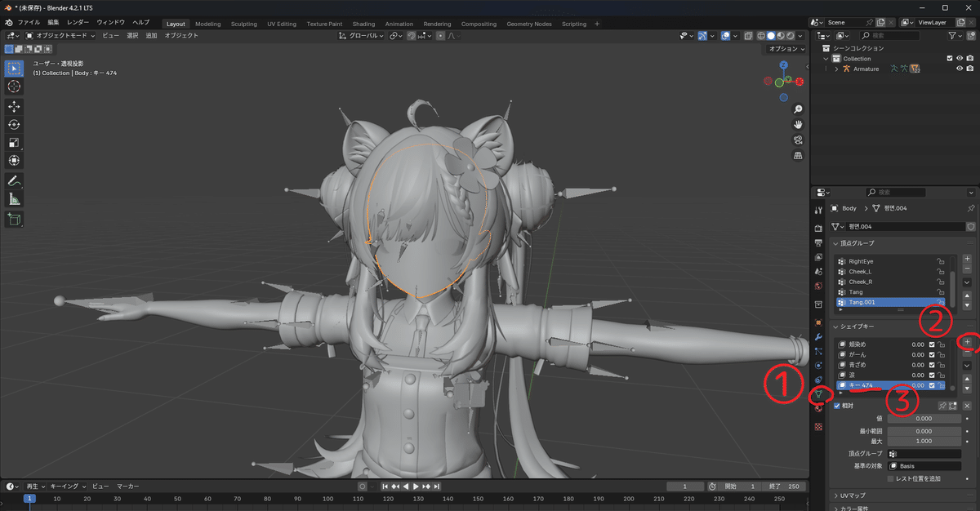
Task: Choose the Rotate tool in toolbar
Action: click(x=14, y=125)
